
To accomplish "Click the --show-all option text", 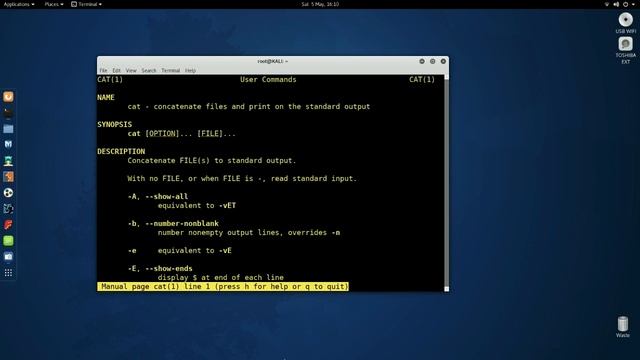I will [167, 196].
